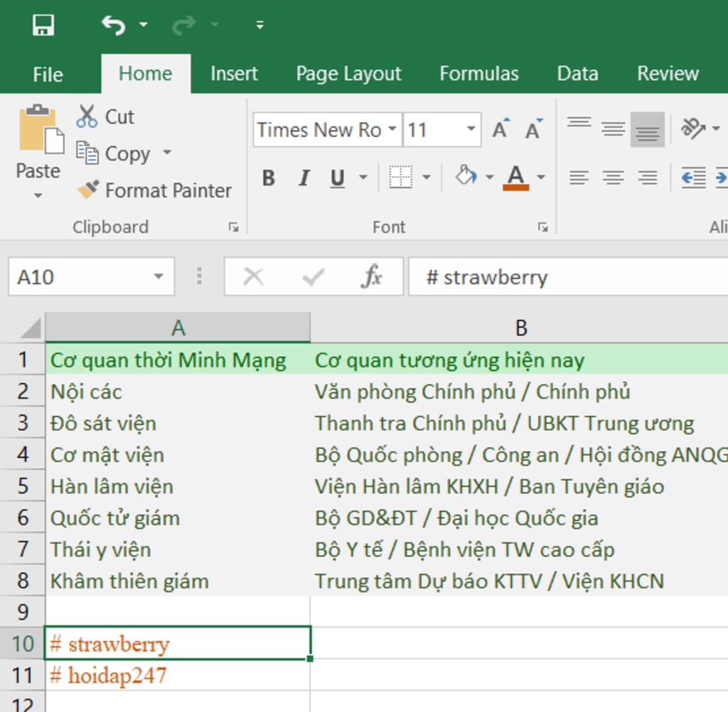Viewport: 728px width, 712px height.
Task: Open the font size dropdown
Action: pyautogui.click(x=471, y=130)
